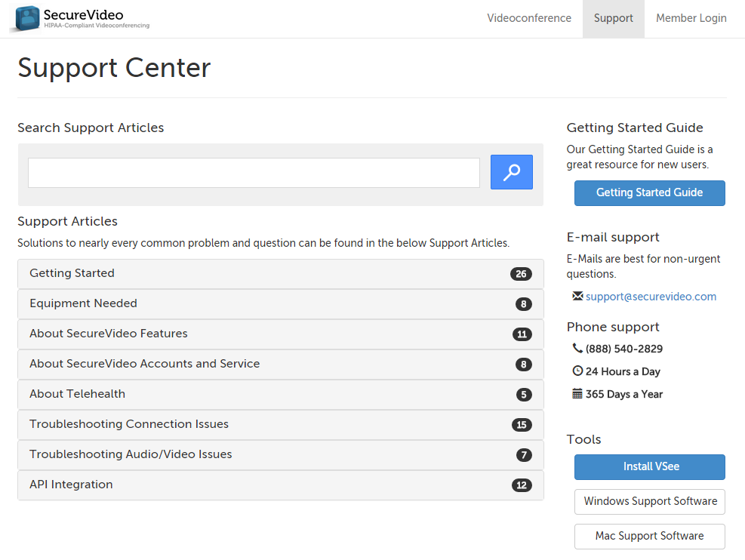Click the phone icon next to (888) 540-2829
Viewport: 745px width, 560px height.
click(x=577, y=348)
